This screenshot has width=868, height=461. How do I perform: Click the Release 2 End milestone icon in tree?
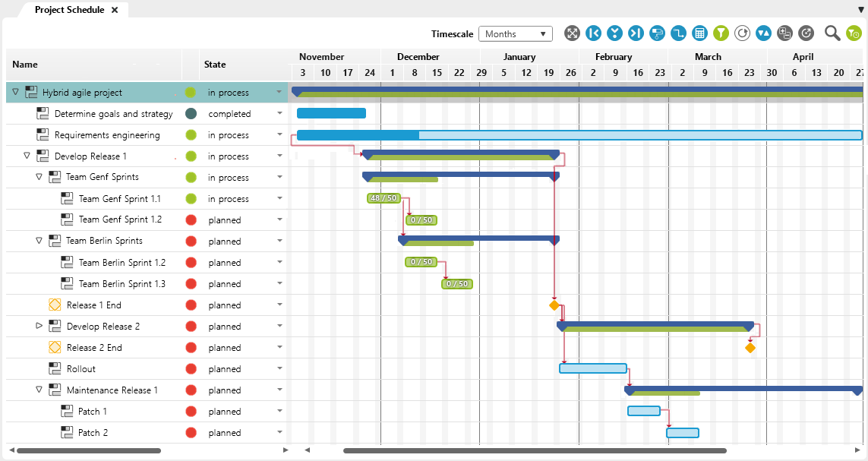(x=55, y=348)
